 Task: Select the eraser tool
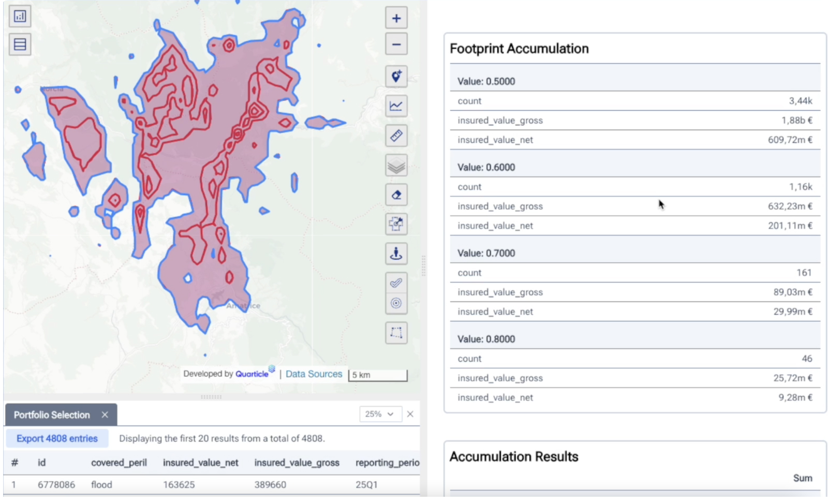pyautogui.click(x=396, y=195)
